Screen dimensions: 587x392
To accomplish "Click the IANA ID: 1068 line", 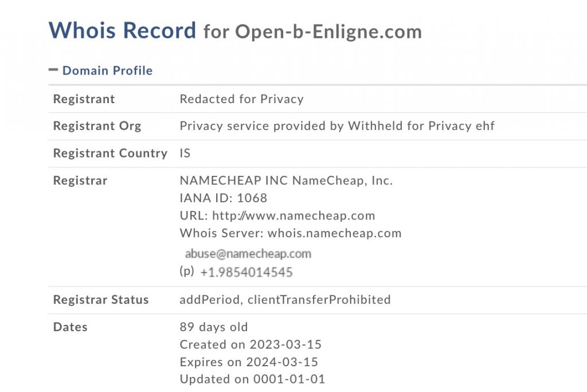I will coord(223,198).
